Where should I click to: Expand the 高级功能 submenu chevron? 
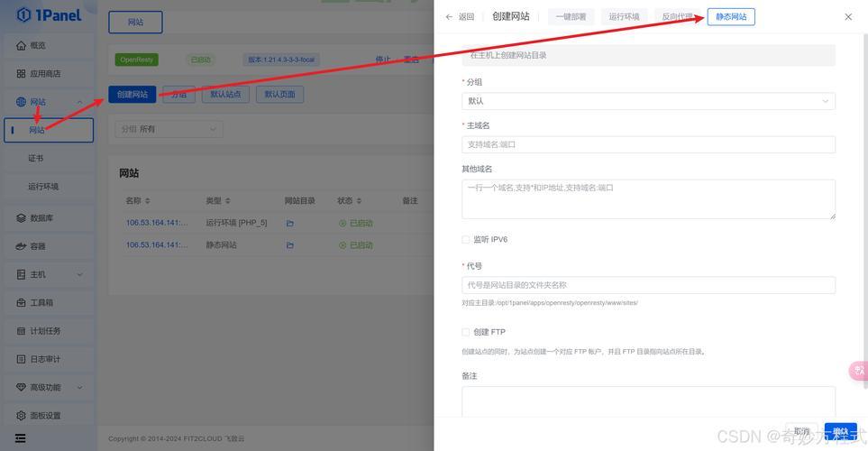(79, 387)
